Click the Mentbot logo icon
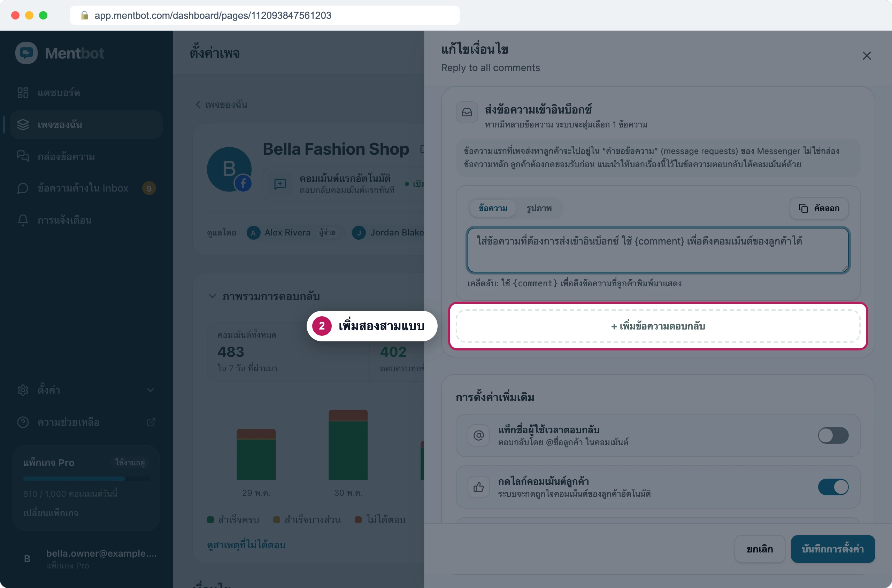The height and width of the screenshot is (588, 892). (26, 53)
